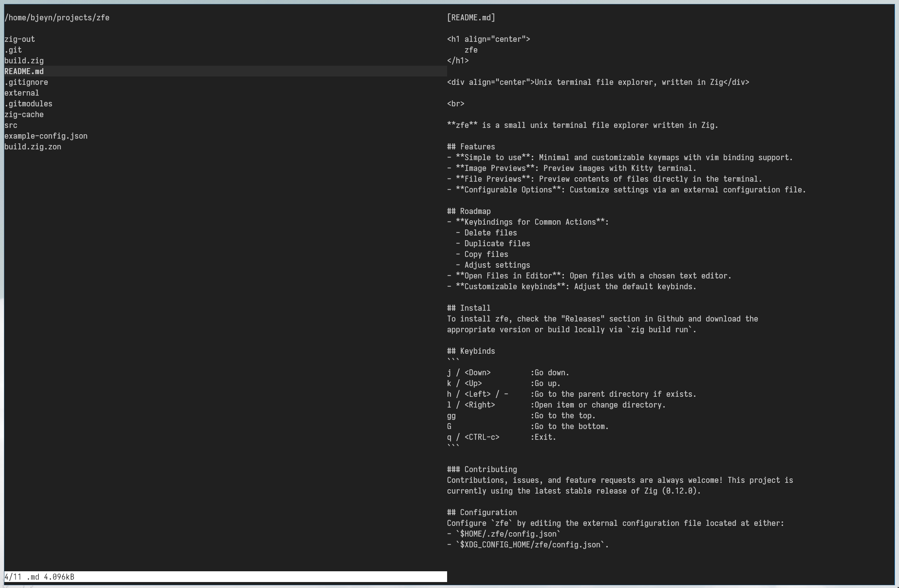Click the current path /home/bjeyn/projects/zfe
The height and width of the screenshot is (588, 899).
[x=57, y=18]
